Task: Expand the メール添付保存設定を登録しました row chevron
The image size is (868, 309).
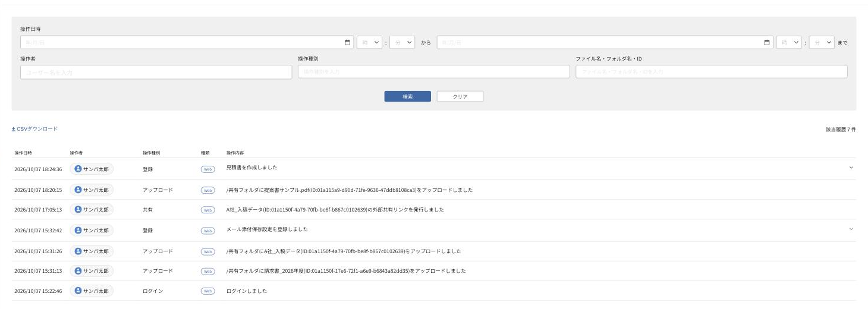Action: pos(851,229)
